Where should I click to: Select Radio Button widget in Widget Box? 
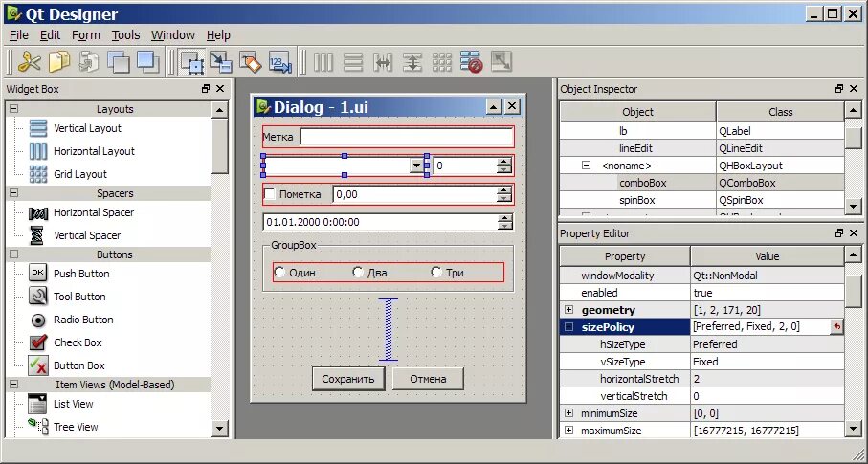[83, 320]
